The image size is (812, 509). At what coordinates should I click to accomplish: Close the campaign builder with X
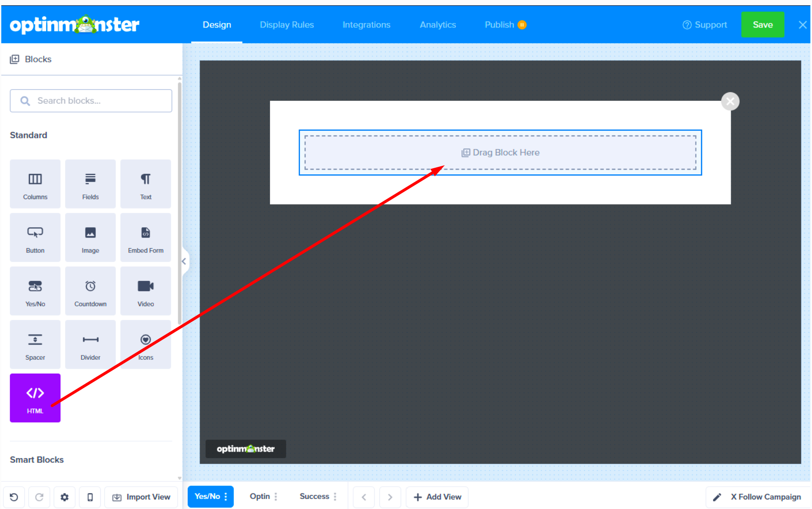(802, 25)
